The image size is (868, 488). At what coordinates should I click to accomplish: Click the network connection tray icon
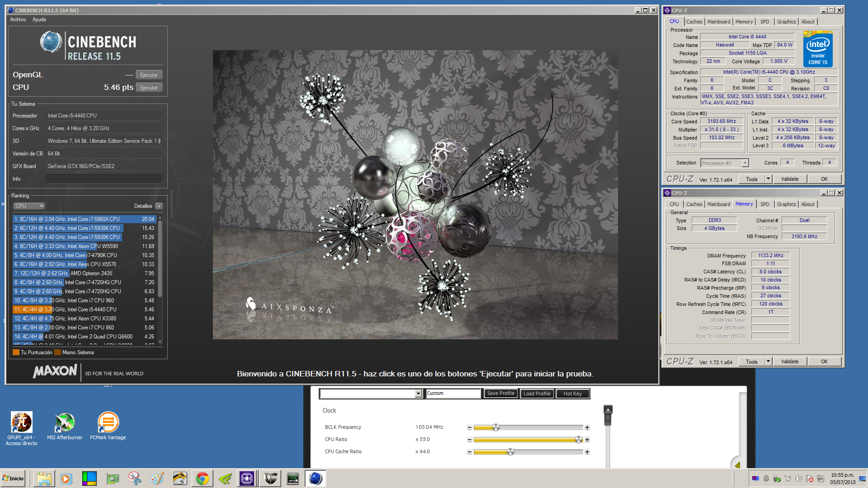click(821, 479)
